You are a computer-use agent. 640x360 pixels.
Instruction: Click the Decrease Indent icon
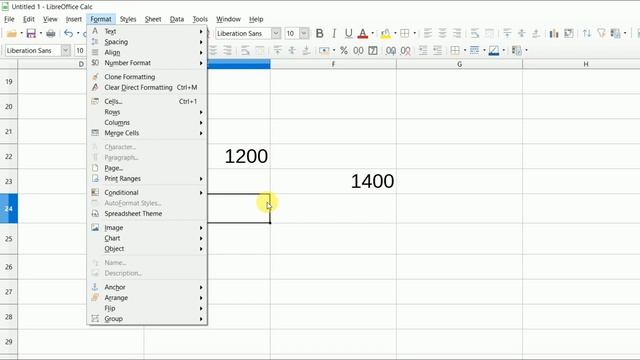438,51
